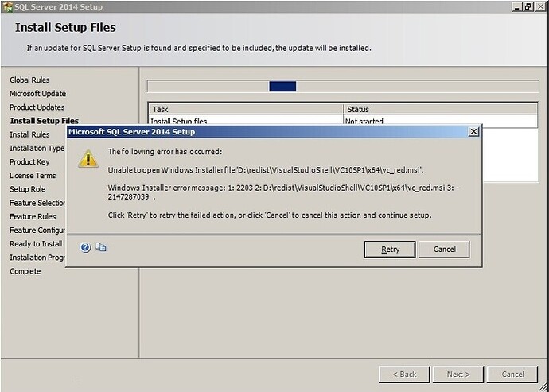Viewport: 549px width, 392px height.
Task: Click the yellow warning triangle icon
Action: click(88, 159)
